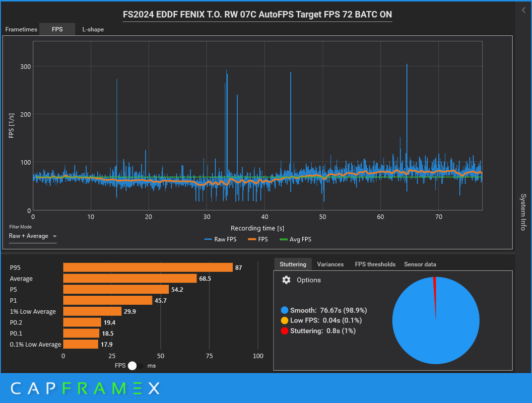Show the Sensor data tab
The image size is (532, 403).
[x=420, y=264]
